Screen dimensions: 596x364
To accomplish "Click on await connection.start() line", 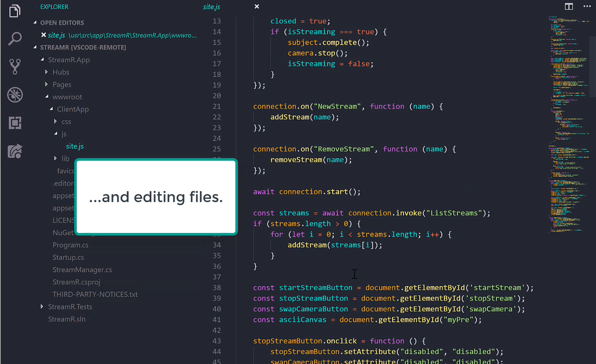I will (x=307, y=192).
